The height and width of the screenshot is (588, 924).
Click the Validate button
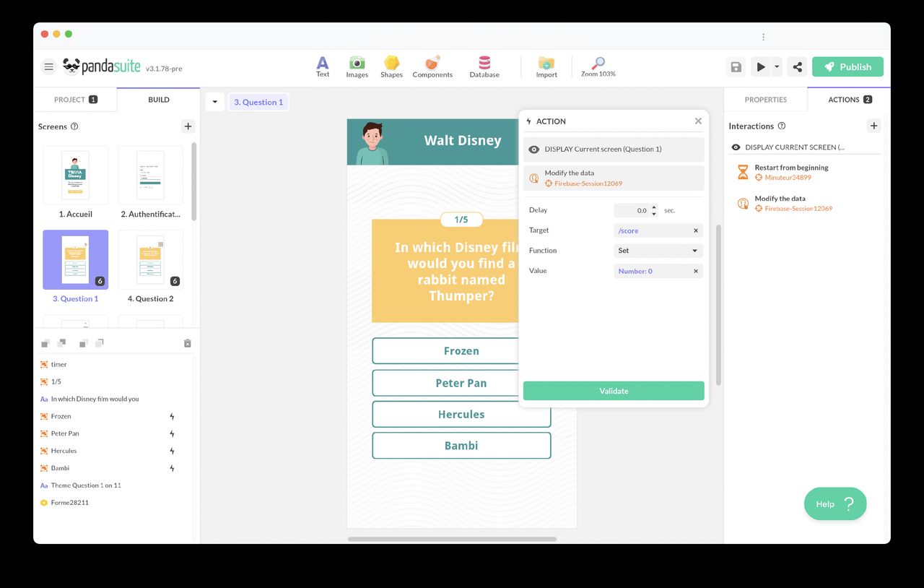pos(613,391)
